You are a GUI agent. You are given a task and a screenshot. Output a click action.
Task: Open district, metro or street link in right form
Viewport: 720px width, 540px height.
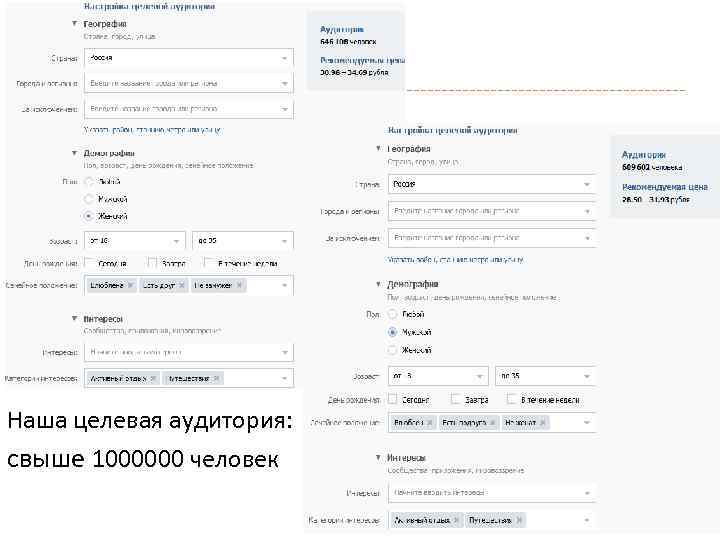pyautogui.click(x=456, y=259)
